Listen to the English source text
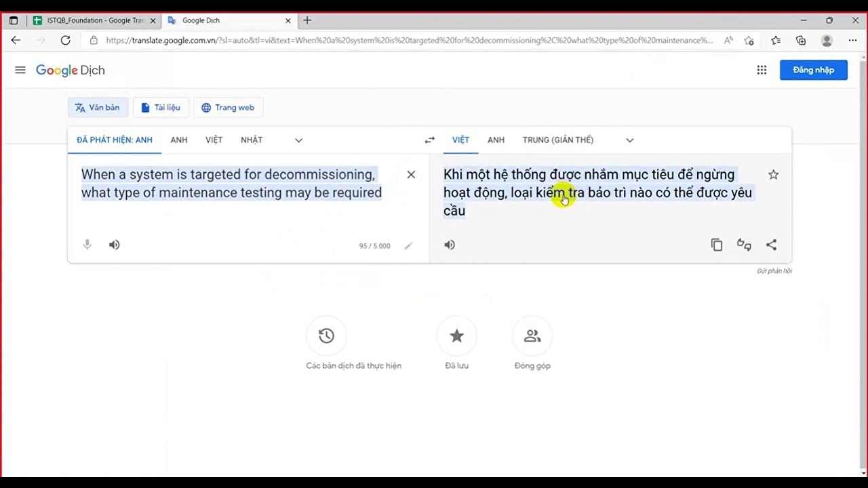868x488 pixels. click(x=115, y=245)
